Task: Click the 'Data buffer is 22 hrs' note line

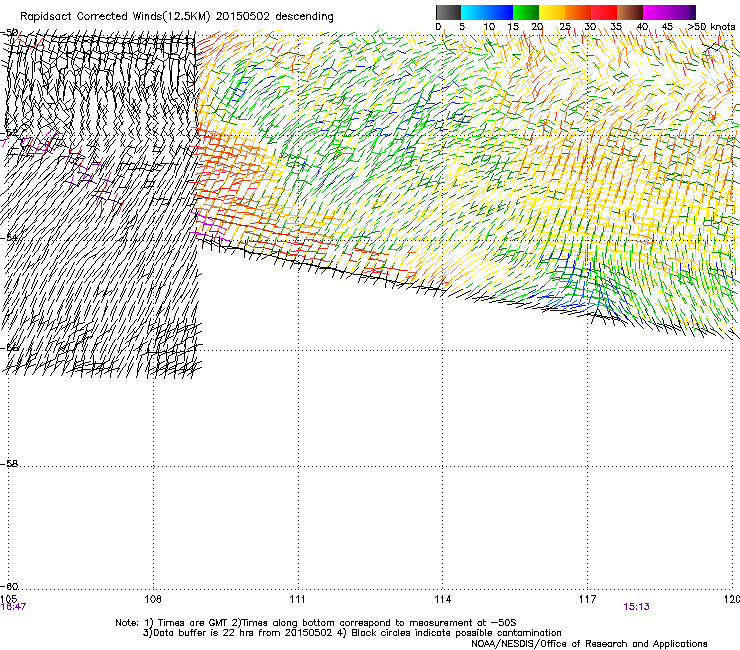Action: [352, 633]
